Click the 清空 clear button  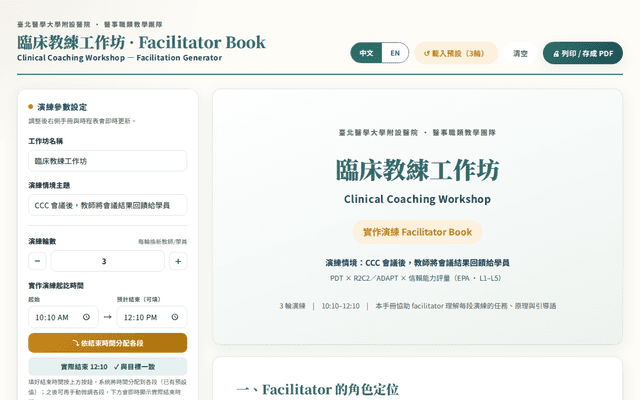pos(520,53)
